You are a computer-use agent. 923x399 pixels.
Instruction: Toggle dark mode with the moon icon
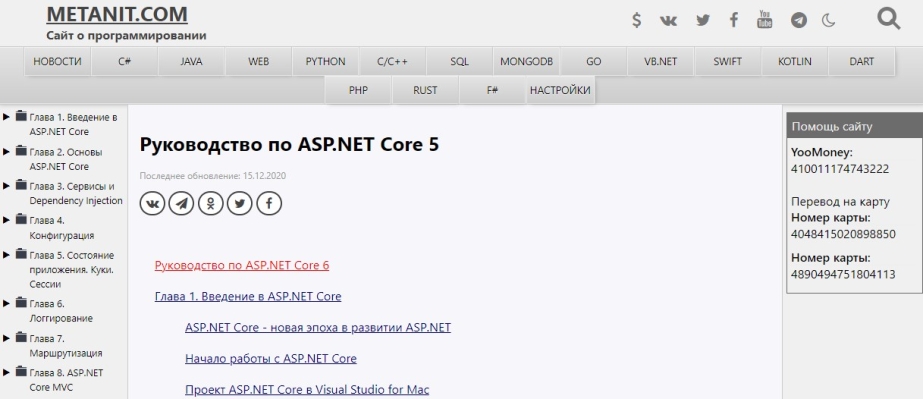click(x=829, y=20)
